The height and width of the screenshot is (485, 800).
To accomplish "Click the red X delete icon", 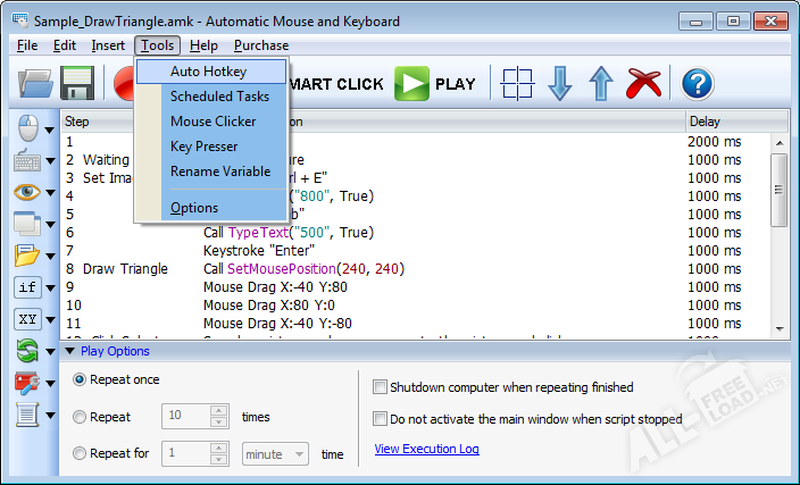I will pyautogui.click(x=643, y=84).
